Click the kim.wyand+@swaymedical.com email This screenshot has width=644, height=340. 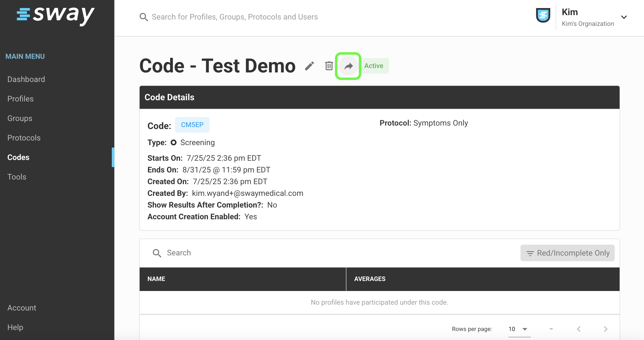pyautogui.click(x=248, y=193)
